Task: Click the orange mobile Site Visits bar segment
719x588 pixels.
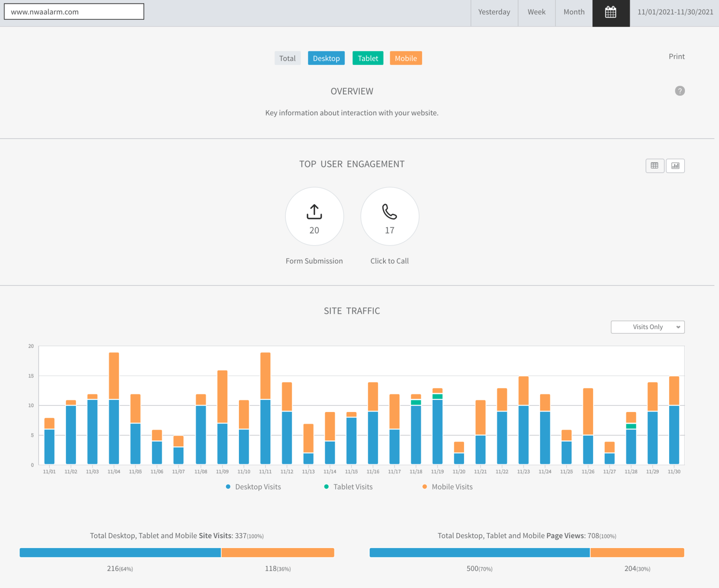Action: (277, 552)
